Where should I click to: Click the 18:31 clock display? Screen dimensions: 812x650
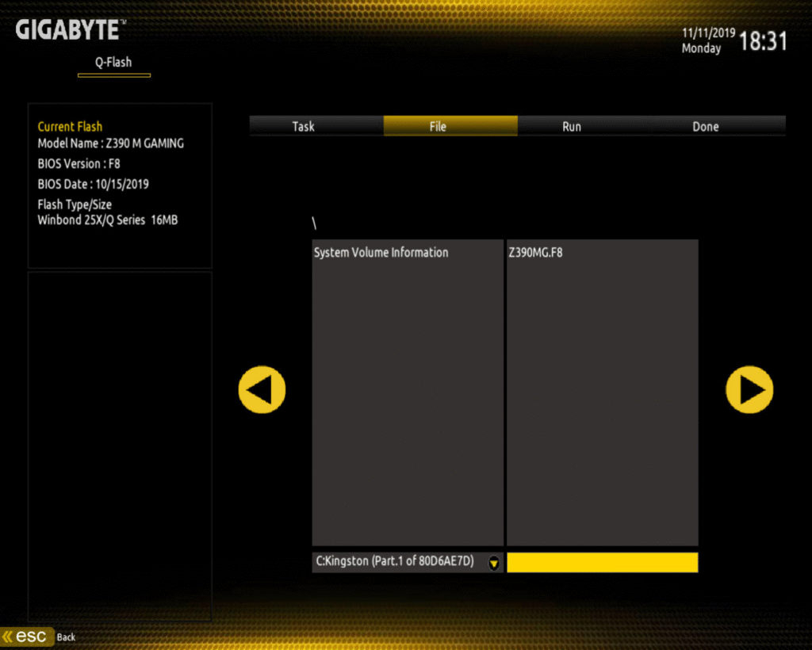coord(763,42)
